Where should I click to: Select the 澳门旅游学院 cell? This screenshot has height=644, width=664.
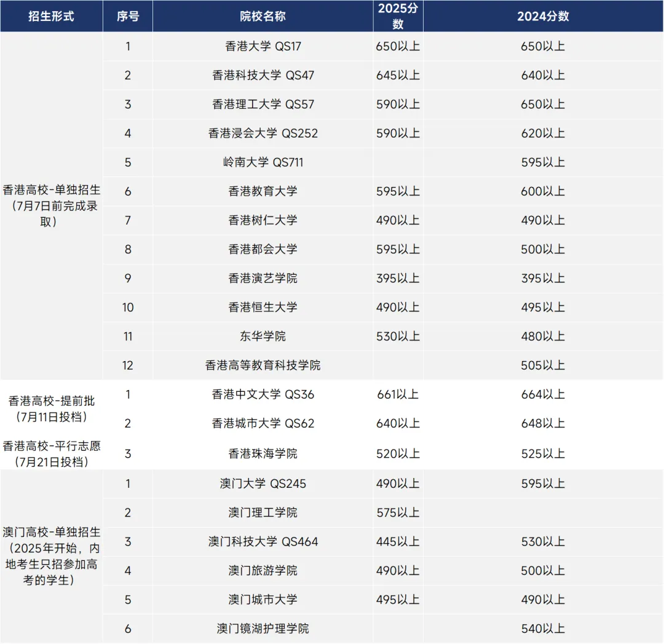point(263,571)
